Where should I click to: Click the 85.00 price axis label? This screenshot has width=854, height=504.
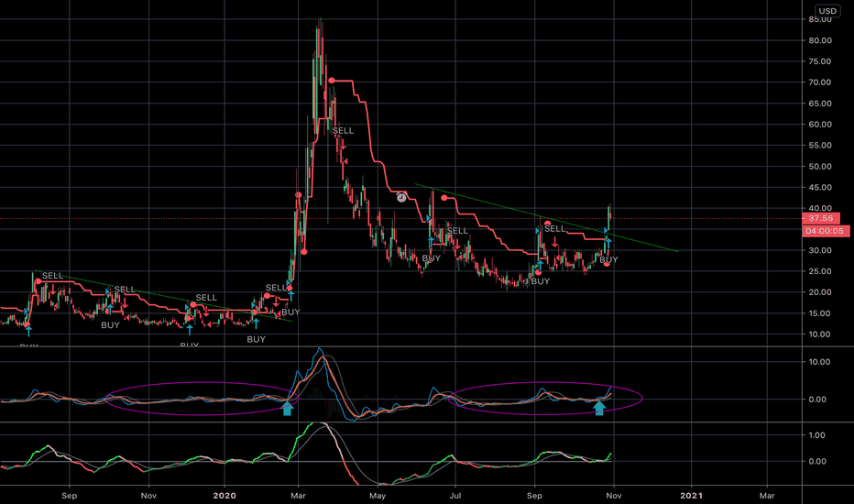820,19
